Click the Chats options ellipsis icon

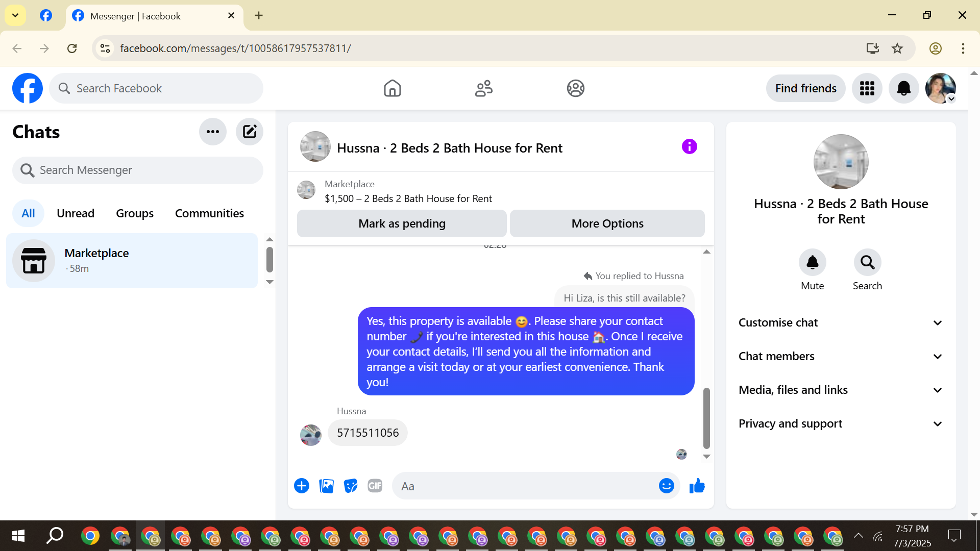213,132
